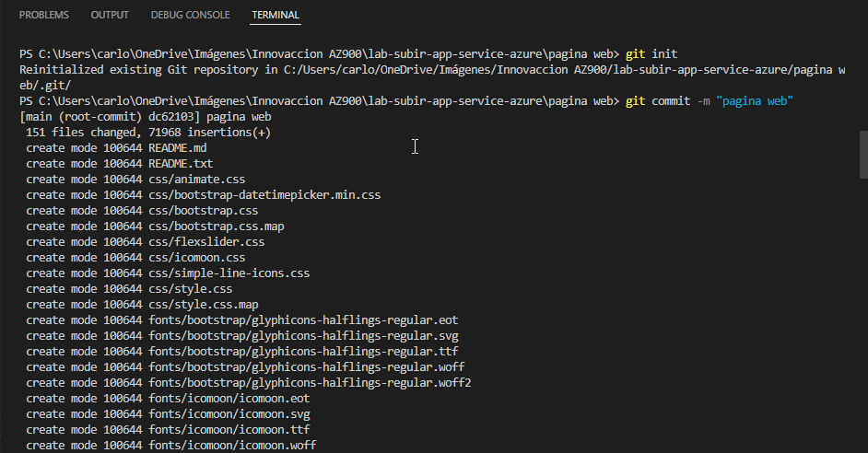Viewport: 868px width, 453px height.
Task: Click the 'css/bootstrap.css.map' output line
Action: [155, 226]
